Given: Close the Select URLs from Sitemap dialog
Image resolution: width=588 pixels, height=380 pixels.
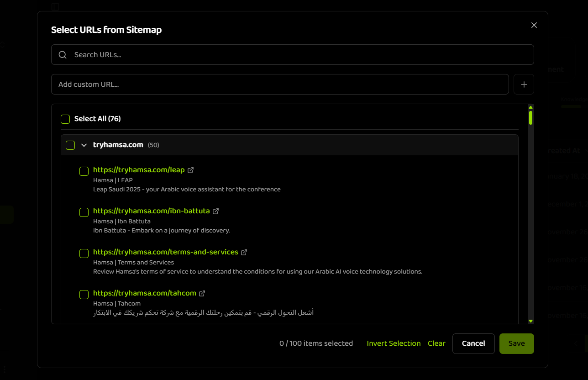Looking at the screenshot, I should pos(534,25).
